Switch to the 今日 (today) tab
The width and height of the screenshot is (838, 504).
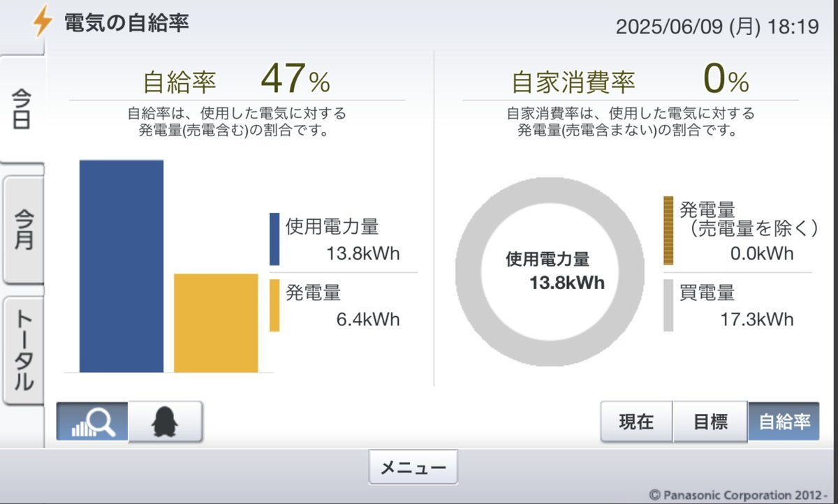tap(22, 109)
